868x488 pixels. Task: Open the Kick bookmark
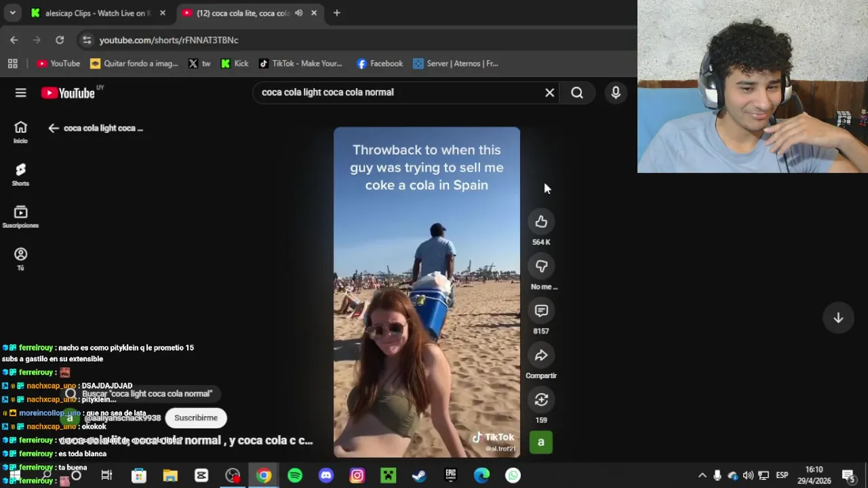pos(235,64)
